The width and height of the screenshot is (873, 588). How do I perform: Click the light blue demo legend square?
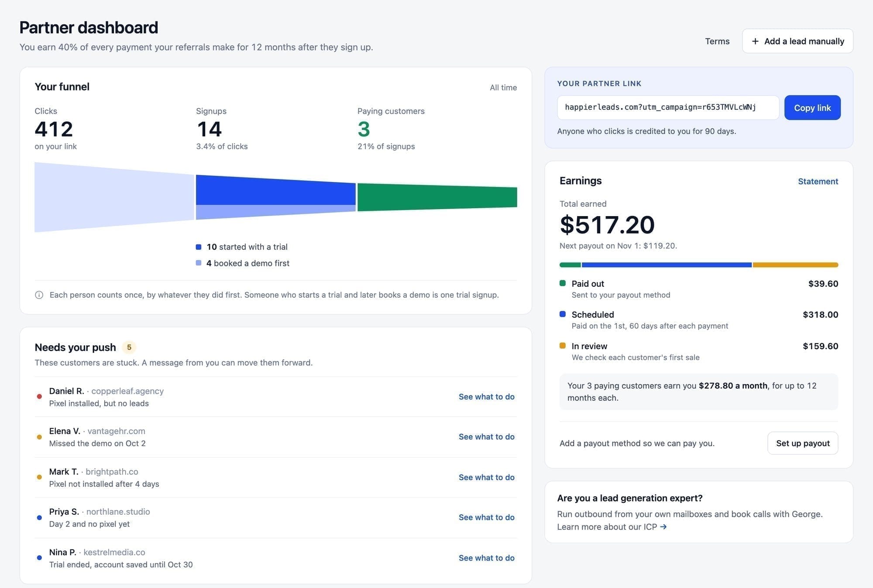199,263
